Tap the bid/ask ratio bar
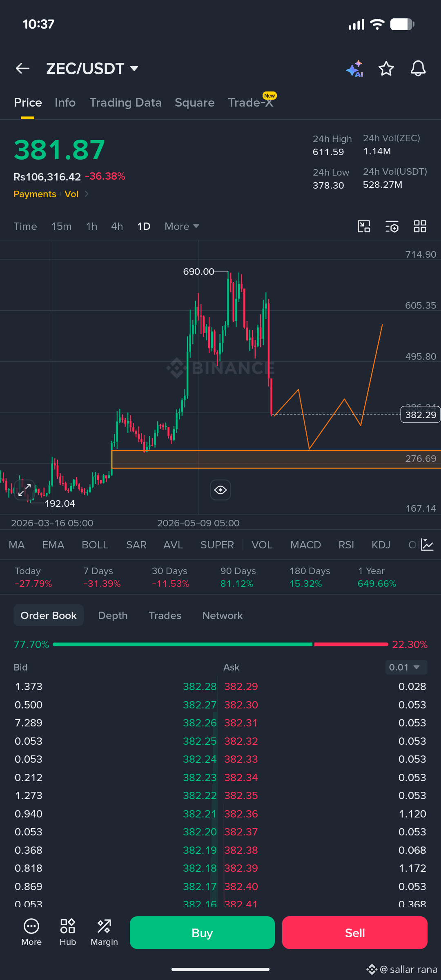 point(220,644)
